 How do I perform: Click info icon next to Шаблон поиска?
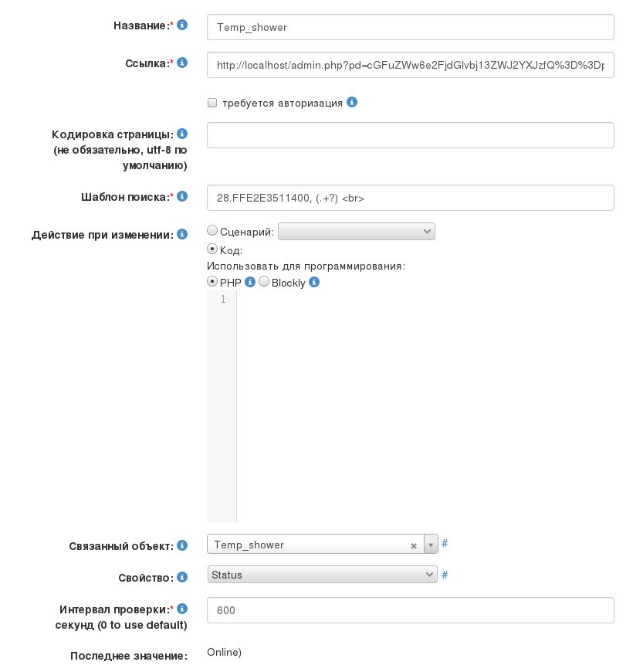tap(183, 197)
